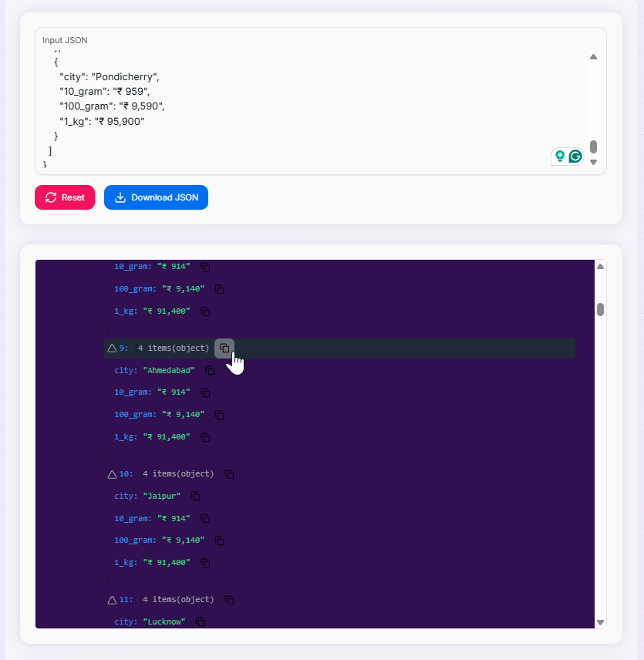Copy the item 9 object
The image size is (644, 660).
click(x=224, y=349)
